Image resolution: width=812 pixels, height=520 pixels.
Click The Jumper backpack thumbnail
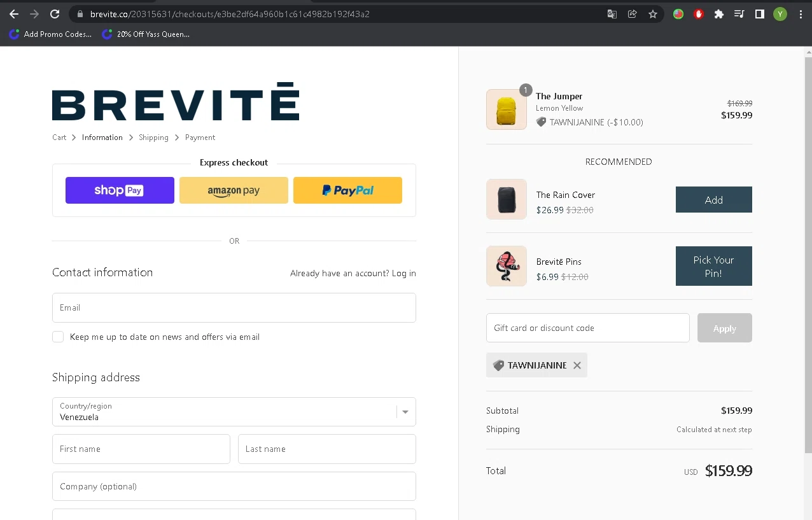[507, 109]
